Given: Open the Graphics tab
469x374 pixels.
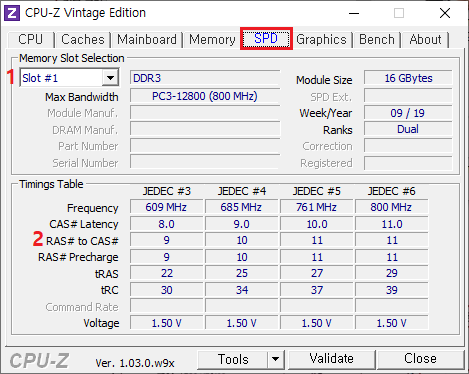Looking at the screenshot, I should pos(321,39).
